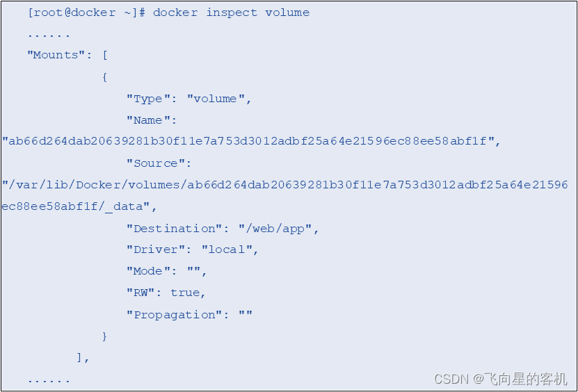Click the [root@docker ~]# prompt
Viewport: 578px width, 392px height.
click(x=87, y=13)
